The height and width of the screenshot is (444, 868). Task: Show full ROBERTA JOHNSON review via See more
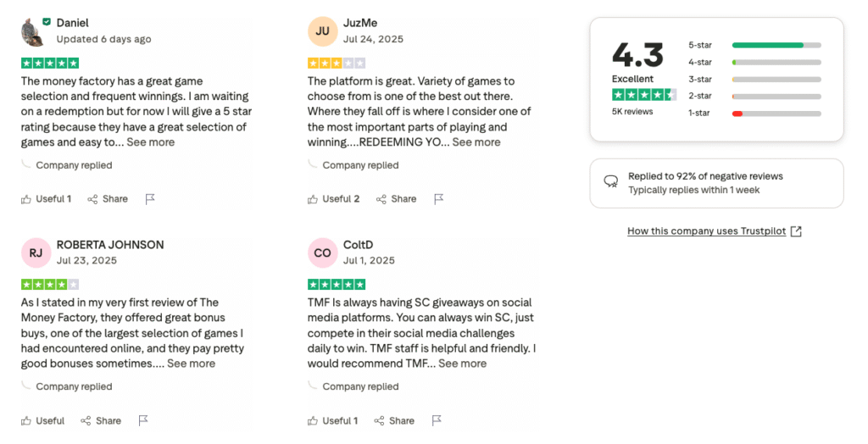191,364
